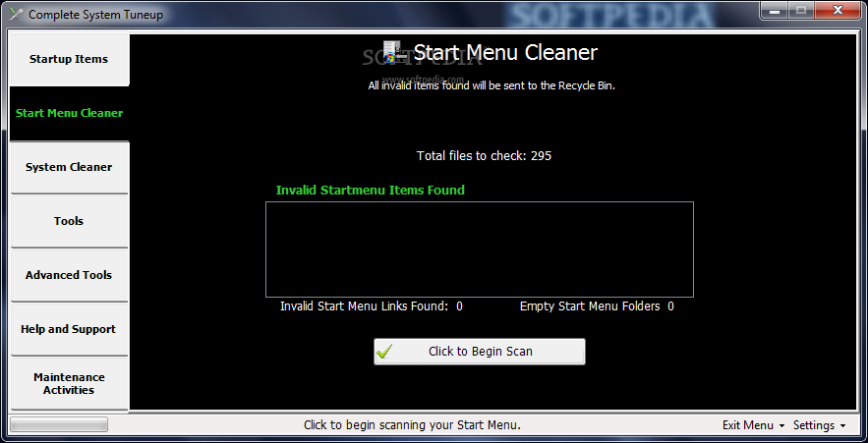Expand the Exit Menu dropdown

click(753, 425)
